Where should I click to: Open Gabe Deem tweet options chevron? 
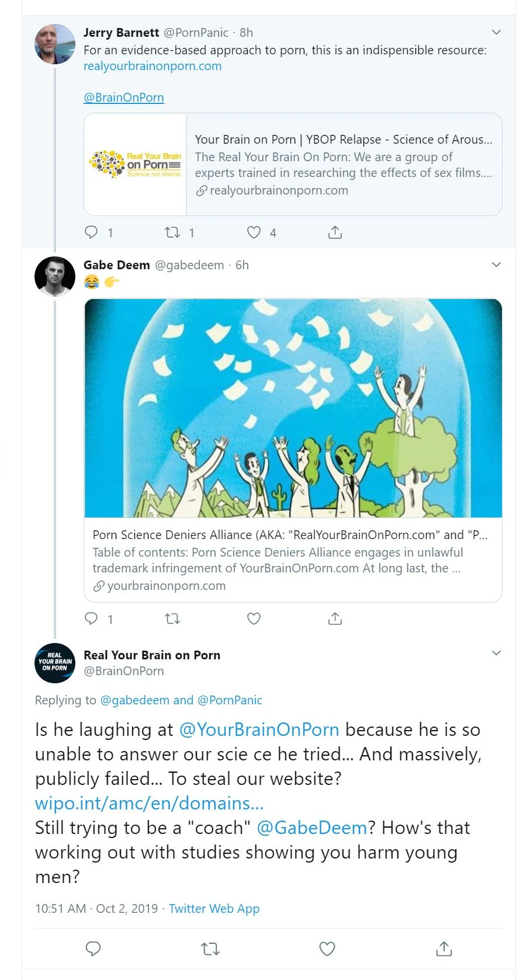click(x=496, y=265)
